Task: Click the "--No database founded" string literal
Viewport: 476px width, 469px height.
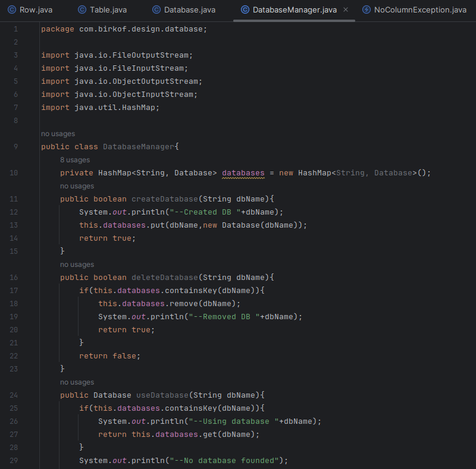Action: [224, 461]
